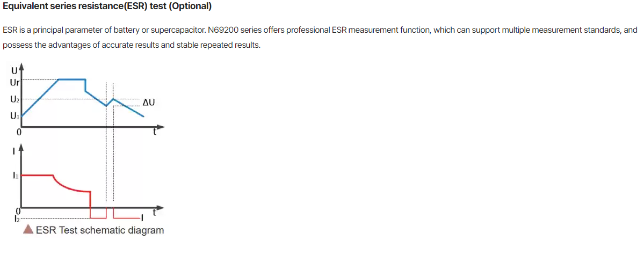Click the ΔU label on voltage graph

pyautogui.click(x=149, y=102)
